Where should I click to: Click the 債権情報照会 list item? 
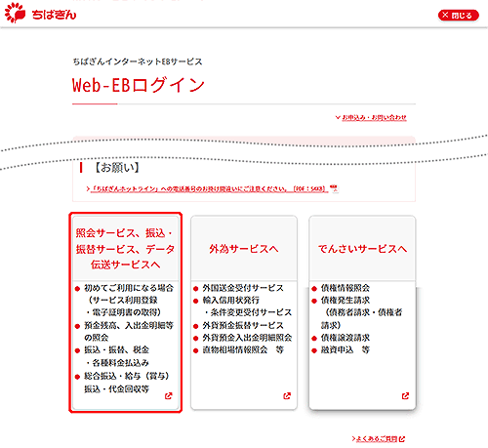[346, 288]
